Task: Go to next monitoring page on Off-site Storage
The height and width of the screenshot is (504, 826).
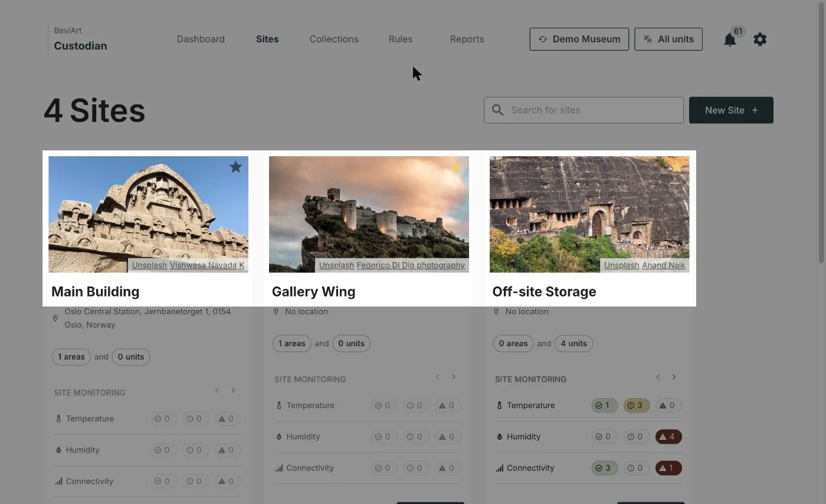Action: [674, 377]
